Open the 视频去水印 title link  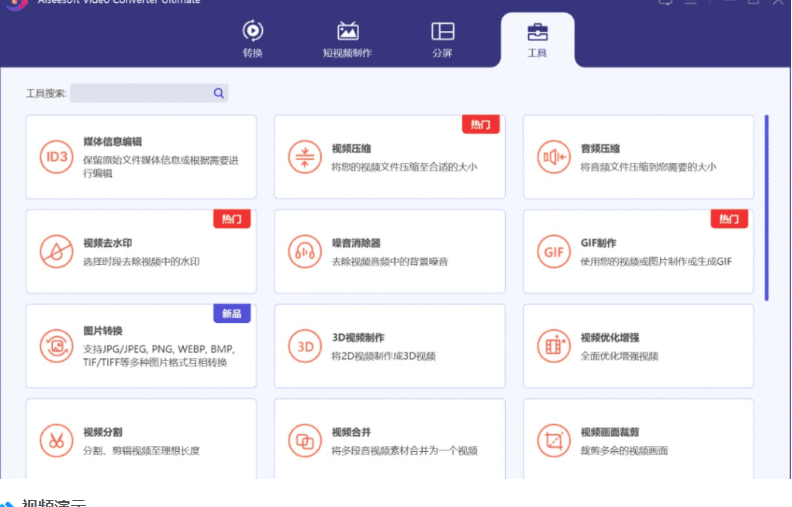pyautogui.click(x=107, y=243)
